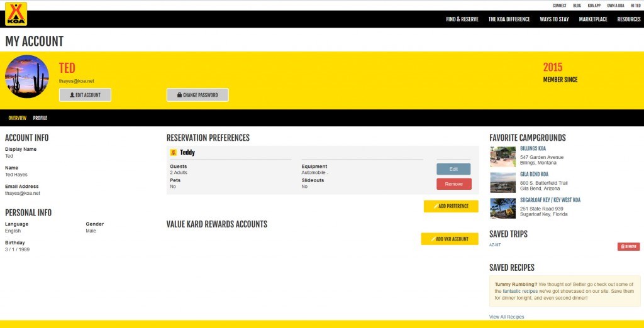This screenshot has height=328, width=644.
Task: Click the Male gender value
Action: (91, 231)
